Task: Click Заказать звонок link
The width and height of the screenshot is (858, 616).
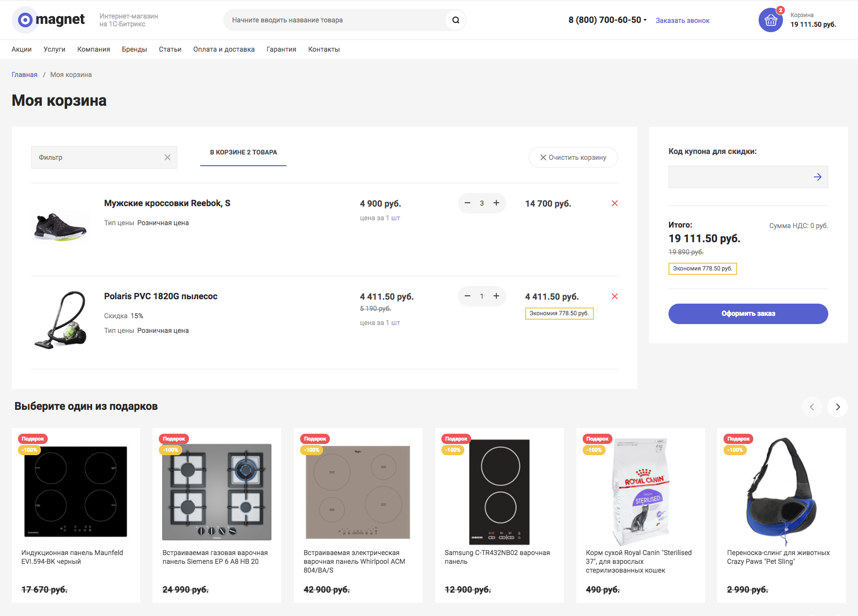Action: pos(682,20)
